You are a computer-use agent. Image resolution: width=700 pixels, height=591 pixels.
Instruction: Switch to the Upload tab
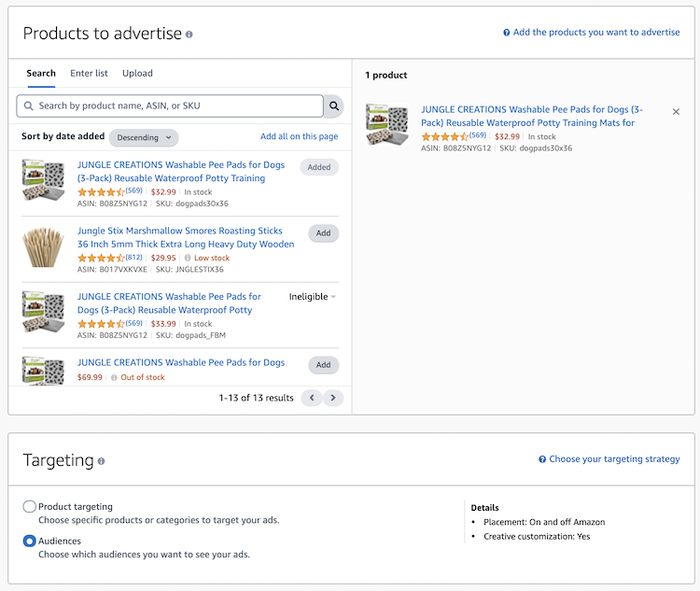tap(137, 73)
